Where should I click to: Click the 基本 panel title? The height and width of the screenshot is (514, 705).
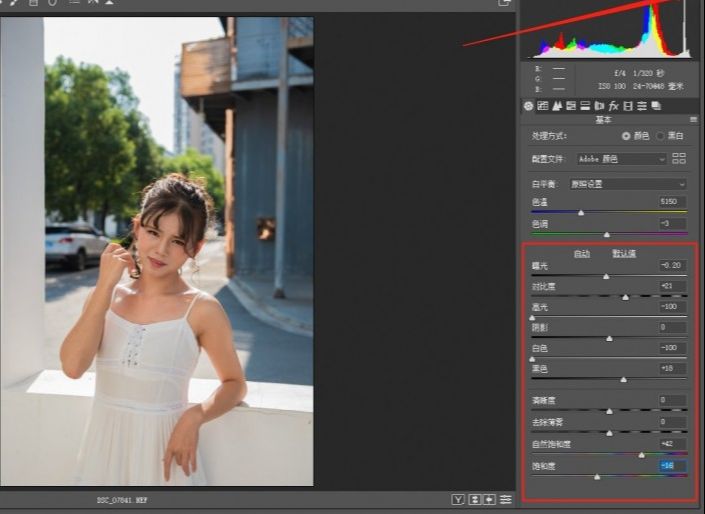(x=603, y=120)
